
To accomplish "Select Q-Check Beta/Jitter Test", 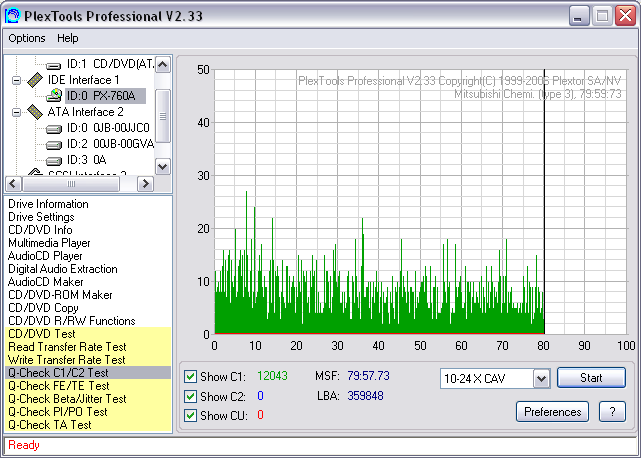I will [x=88, y=399].
